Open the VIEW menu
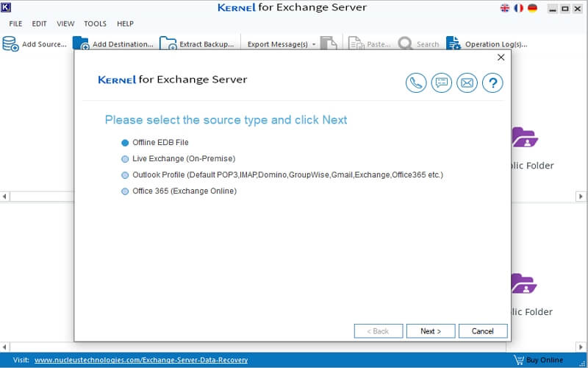 (x=65, y=24)
